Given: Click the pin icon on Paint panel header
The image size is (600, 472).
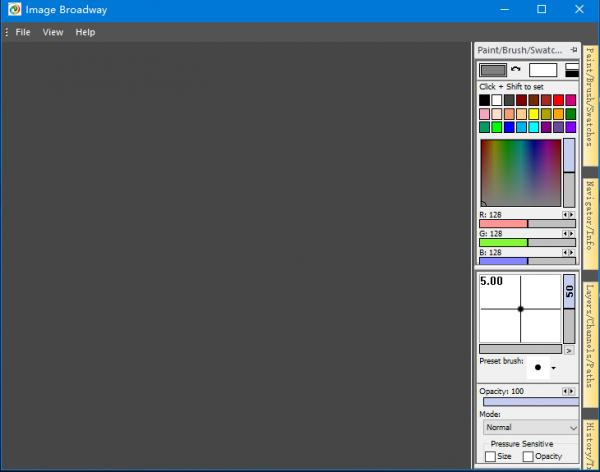Looking at the screenshot, I should coord(573,49).
